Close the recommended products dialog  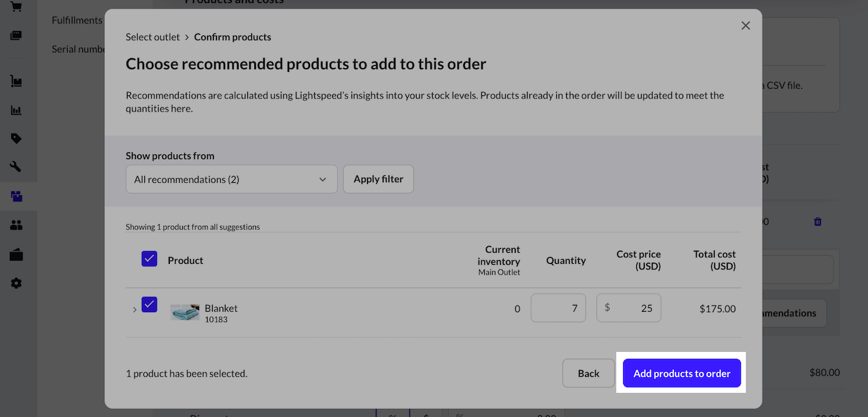[x=745, y=25]
